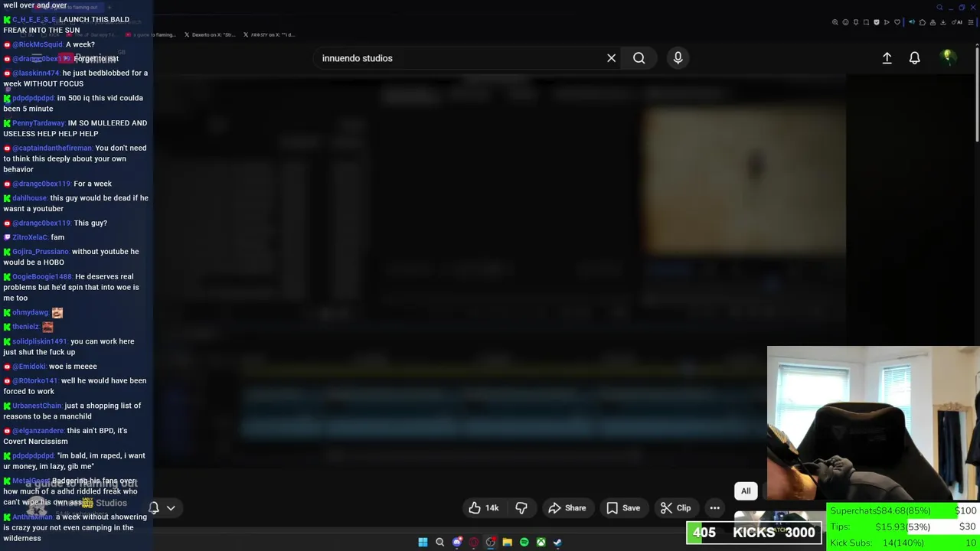Open Spotify from the taskbar
Screen dimensions: 980x551
coord(524,542)
